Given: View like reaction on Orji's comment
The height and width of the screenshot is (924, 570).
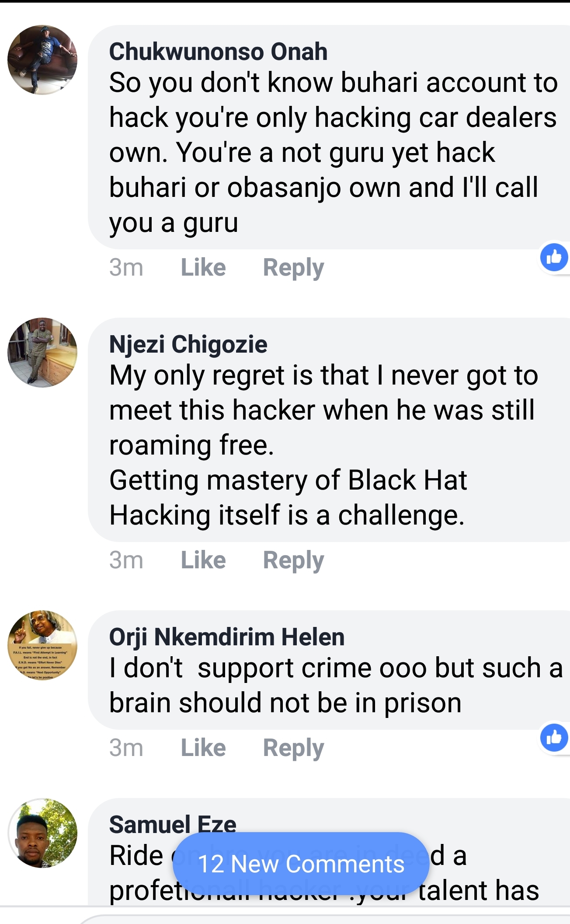Looking at the screenshot, I should pyautogui.click(x=554, y=738).
